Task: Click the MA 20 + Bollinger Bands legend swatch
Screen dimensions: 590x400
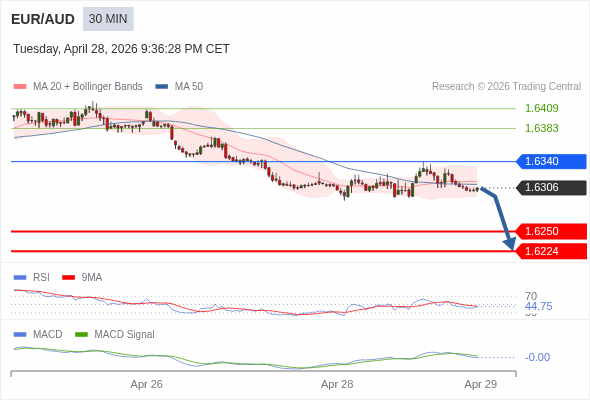Action: tap(20, 87)
